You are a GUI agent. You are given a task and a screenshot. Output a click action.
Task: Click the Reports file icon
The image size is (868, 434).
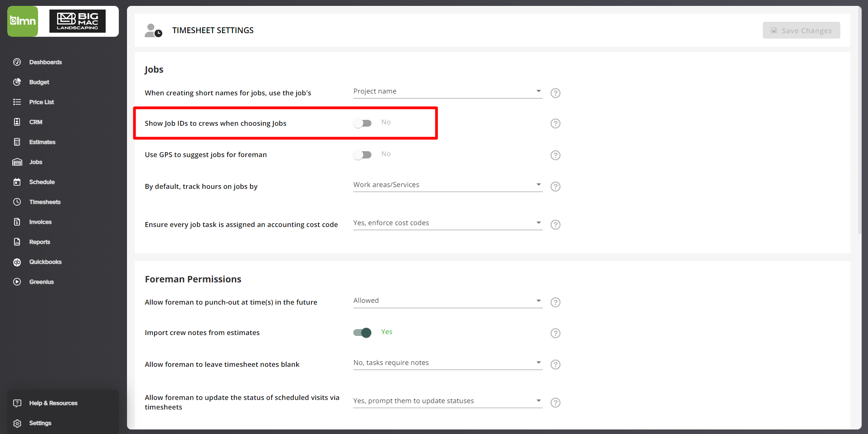17,242
